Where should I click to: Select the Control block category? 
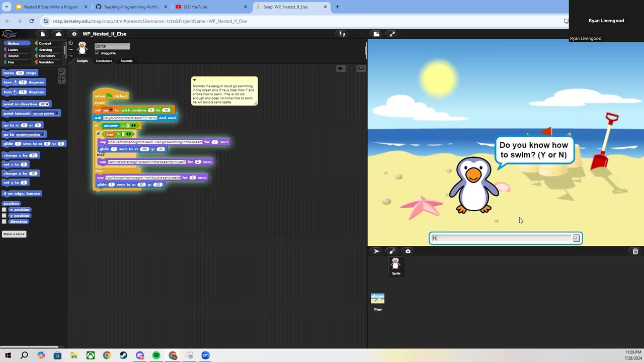coord(48,43)
